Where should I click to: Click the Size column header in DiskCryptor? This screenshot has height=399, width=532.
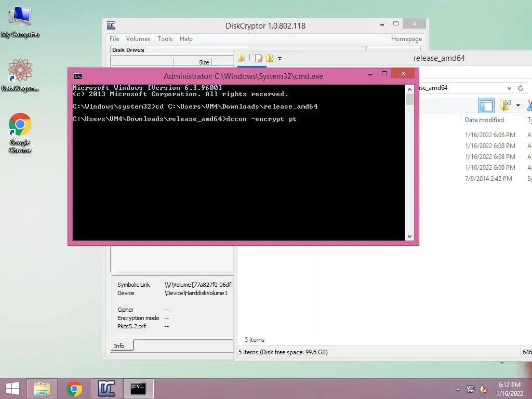[193, 62]
